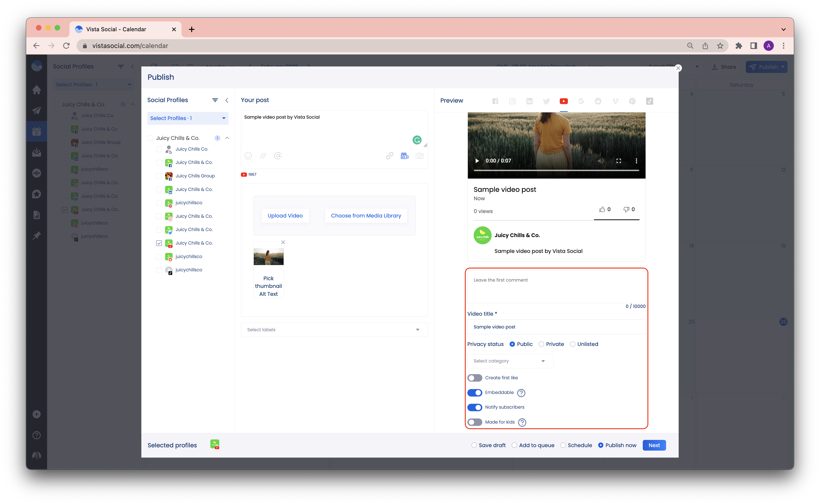The height and width of the screenshot is (504, 820).
Task: Select the video camera media icon
Action: tap(404, 156)
